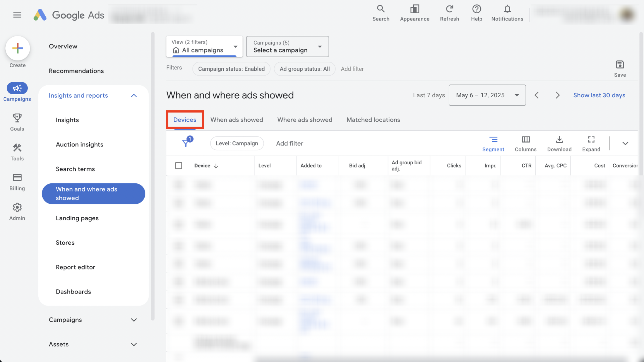Screen dimensions: 644x362
Task: Open the Columns picker
Action: (525, 144)
